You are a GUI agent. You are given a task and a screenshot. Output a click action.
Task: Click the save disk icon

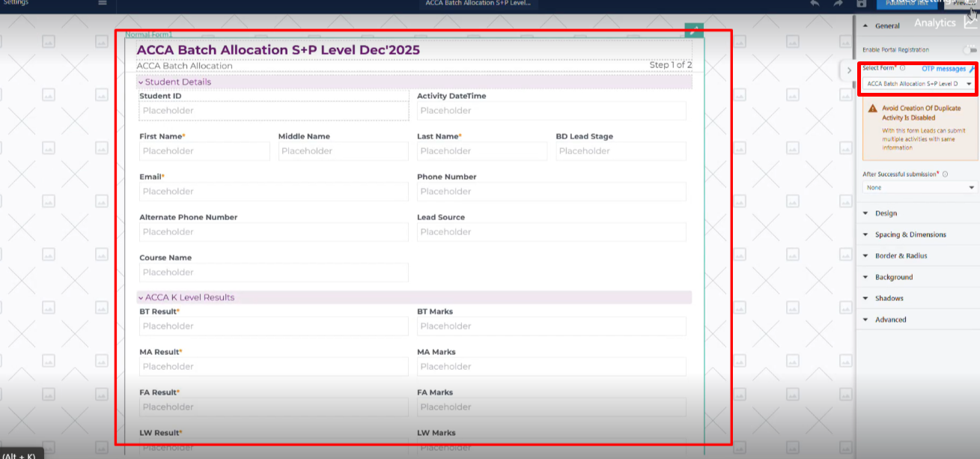coord(862,4)
